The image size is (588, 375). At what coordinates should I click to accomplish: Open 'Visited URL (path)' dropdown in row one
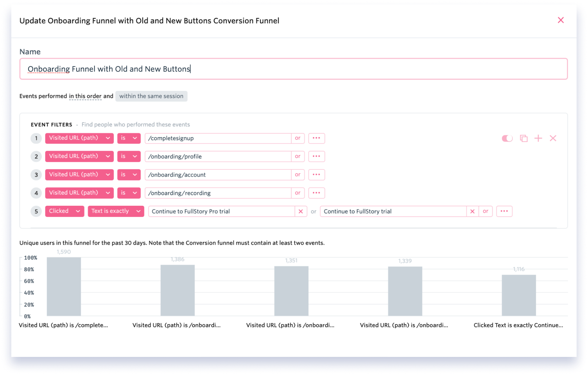79,138
